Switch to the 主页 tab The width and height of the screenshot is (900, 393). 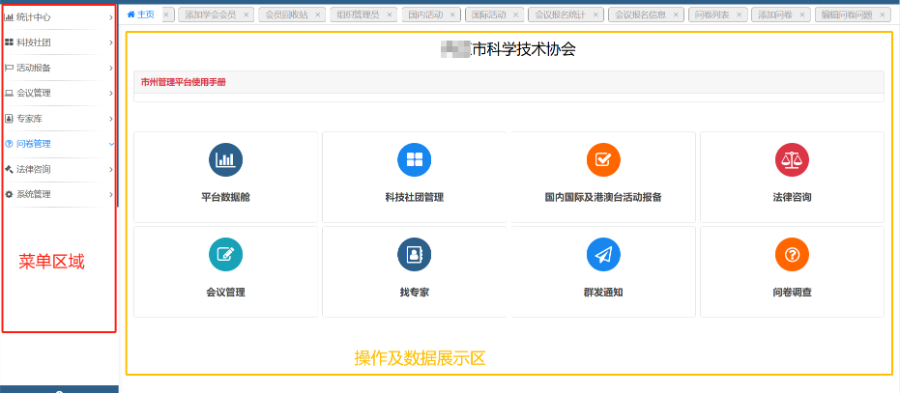tap(141, 14)
